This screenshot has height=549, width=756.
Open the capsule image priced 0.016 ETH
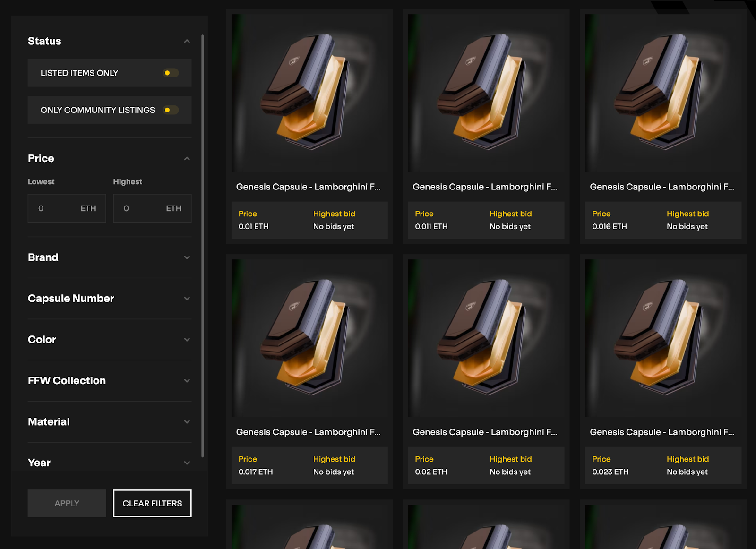[663, 93]
